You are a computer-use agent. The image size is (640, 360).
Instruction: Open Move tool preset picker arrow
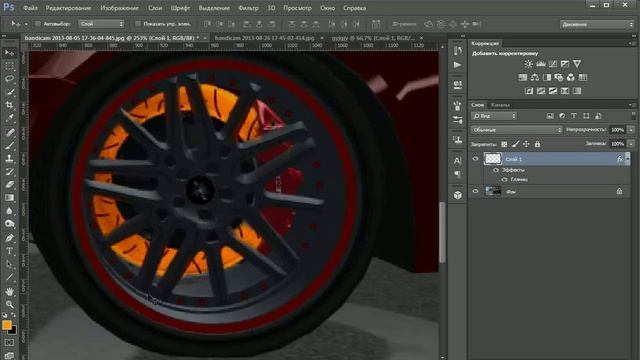click(x=26, y=24)
